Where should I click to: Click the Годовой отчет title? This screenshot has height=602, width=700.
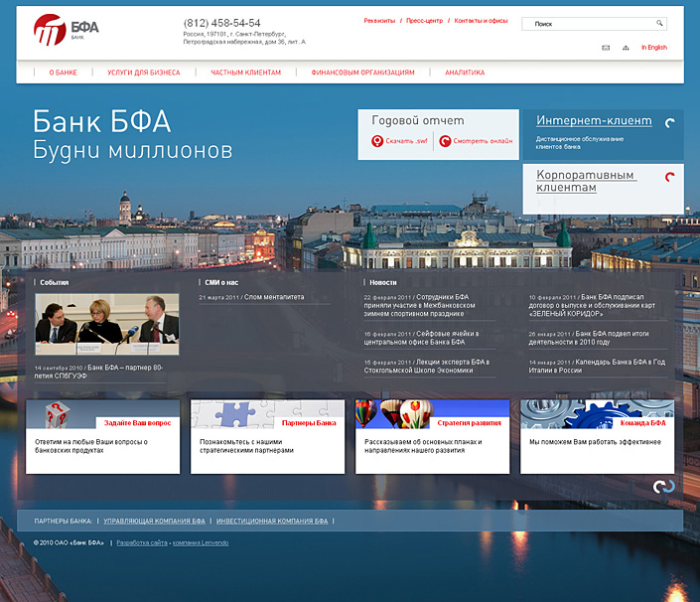(418, 120)
